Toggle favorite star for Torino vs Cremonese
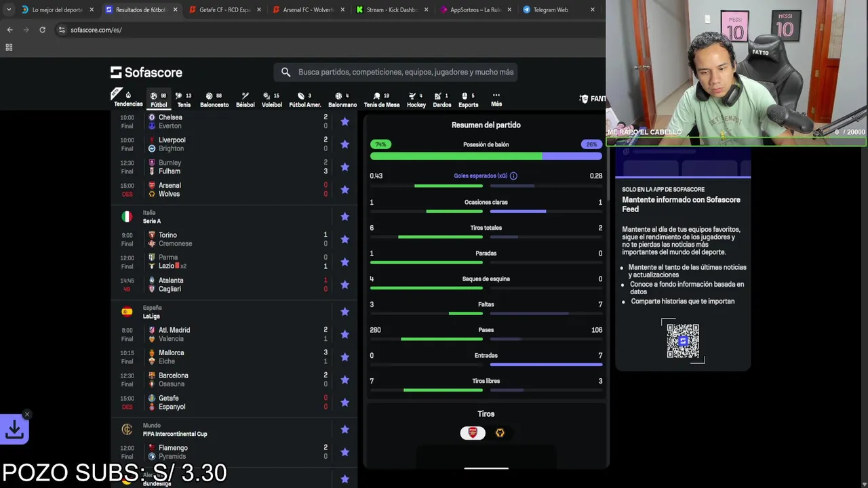 tap(344, 239)
